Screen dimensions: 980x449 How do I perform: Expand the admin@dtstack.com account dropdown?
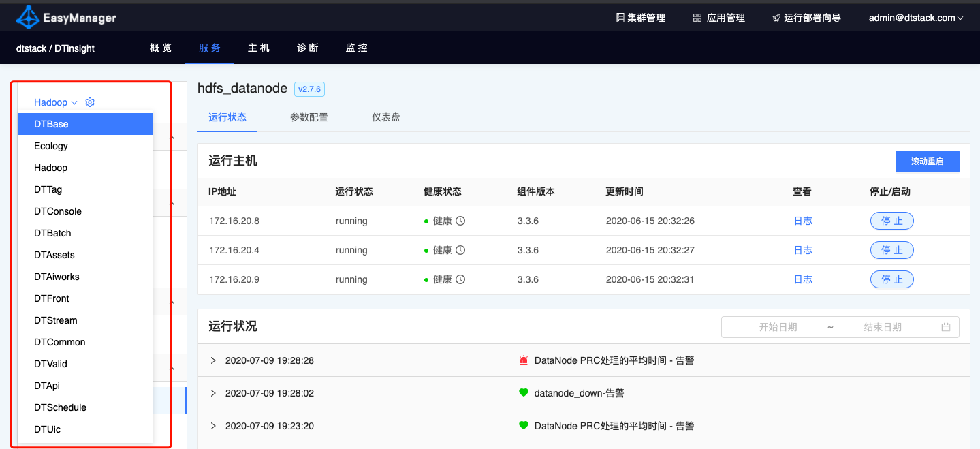point(915,18)
